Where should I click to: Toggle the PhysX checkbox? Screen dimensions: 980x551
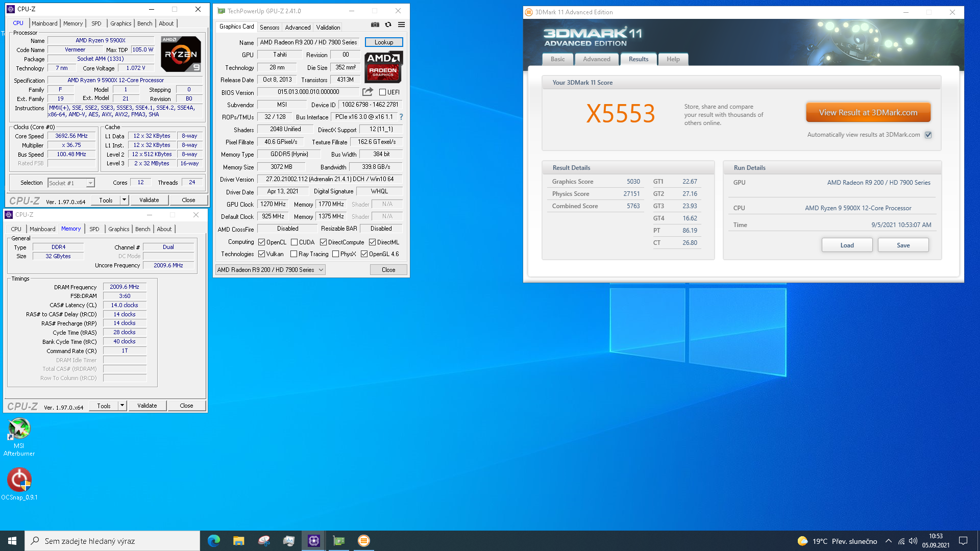(x=335, y=254)
